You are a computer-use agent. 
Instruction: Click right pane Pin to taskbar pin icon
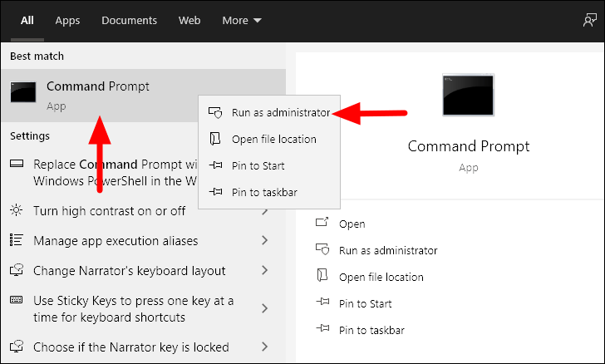[x=322, y=328]
